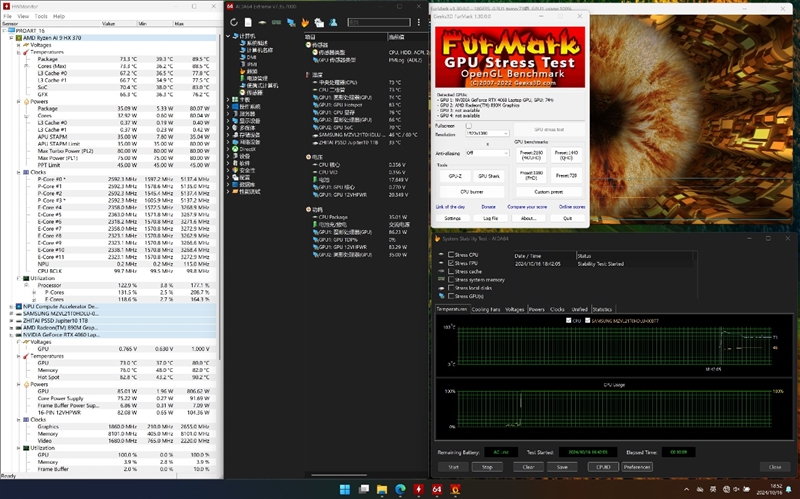Click the refresh icon in AIDA64 toolbar
The image size is (800, 499).
tap(234, 22)
